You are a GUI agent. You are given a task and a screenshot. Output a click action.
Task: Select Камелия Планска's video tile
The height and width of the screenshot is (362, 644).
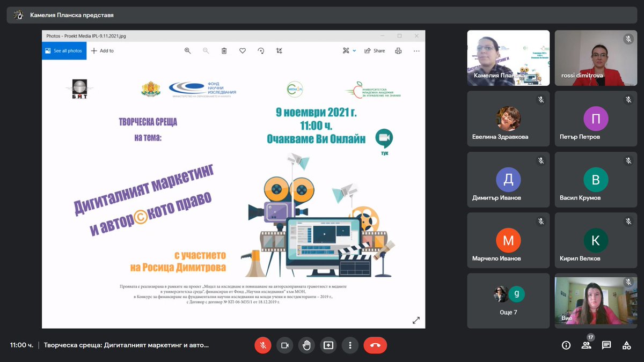click(x=508, y=58)
